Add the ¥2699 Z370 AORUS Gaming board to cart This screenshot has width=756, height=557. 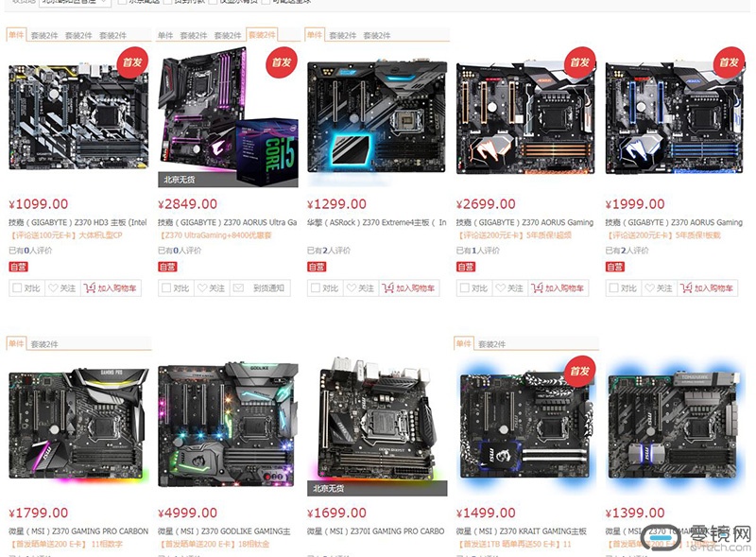click(558, 288)
